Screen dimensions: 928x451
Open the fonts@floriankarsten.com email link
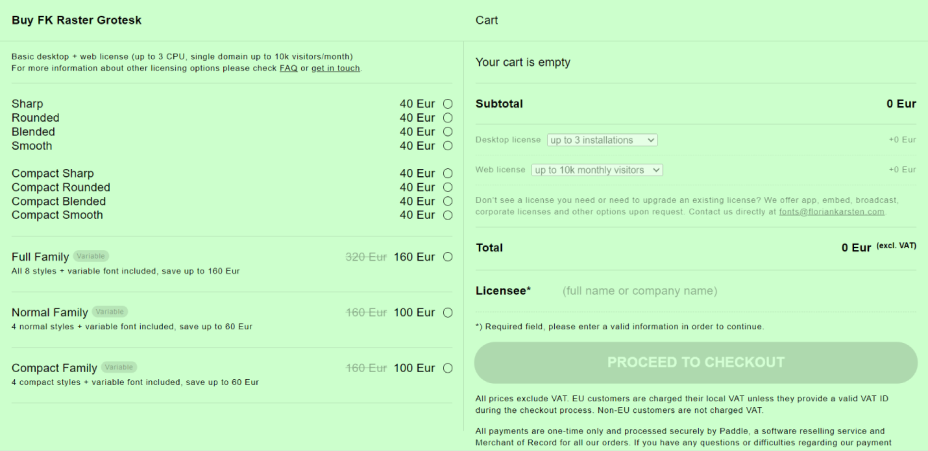tap(832, 211)
